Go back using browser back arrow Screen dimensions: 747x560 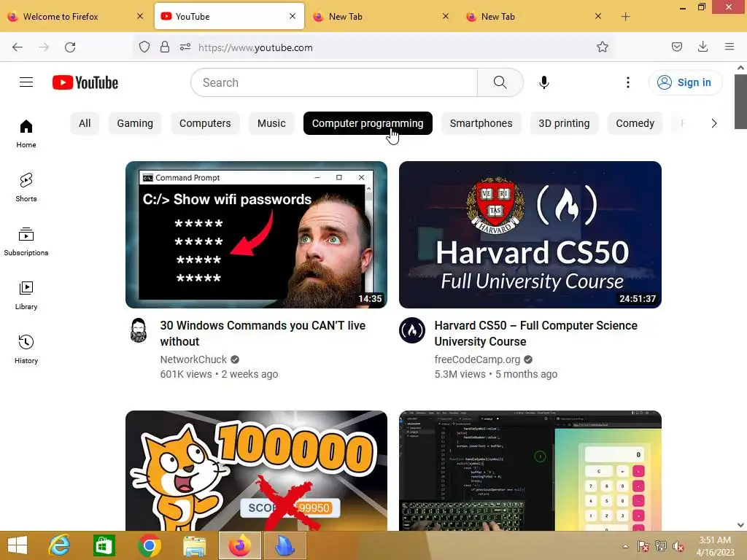18,47
